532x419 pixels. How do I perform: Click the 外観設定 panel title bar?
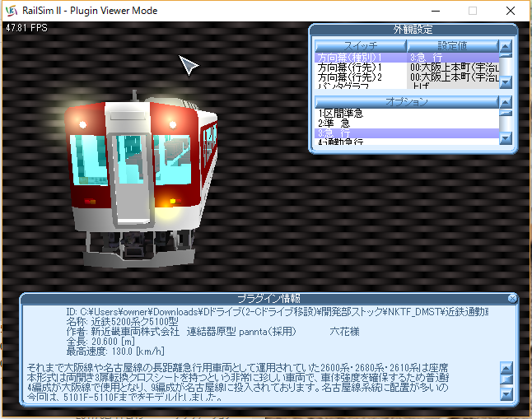point(413,30)
